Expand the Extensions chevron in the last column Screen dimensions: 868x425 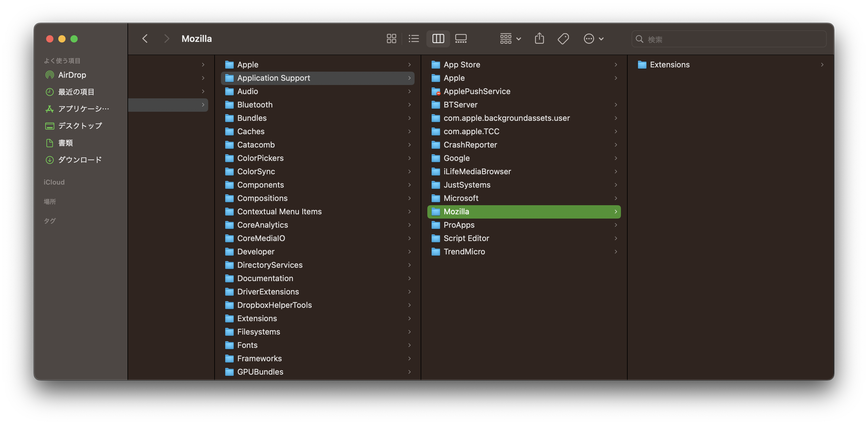click(x=822, y=65)
